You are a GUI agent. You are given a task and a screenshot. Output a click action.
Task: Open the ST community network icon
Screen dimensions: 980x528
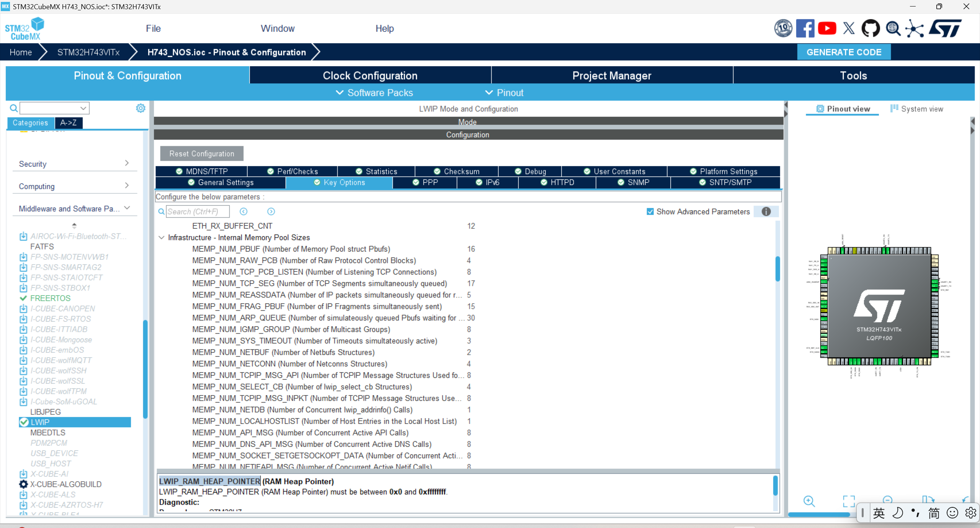(915, 28)
